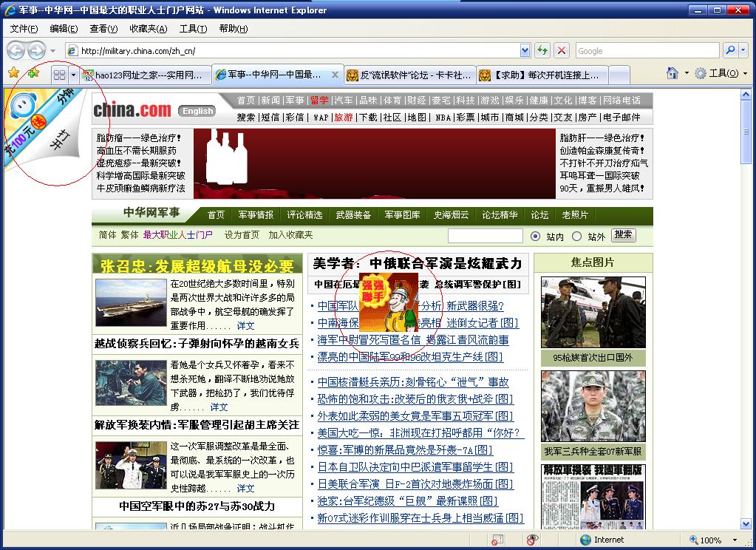The height and width of the screenshot is (550, 756).
Task: Click the browser Forward arrow button
Action: pyautogui.click(x=36, y=50)
